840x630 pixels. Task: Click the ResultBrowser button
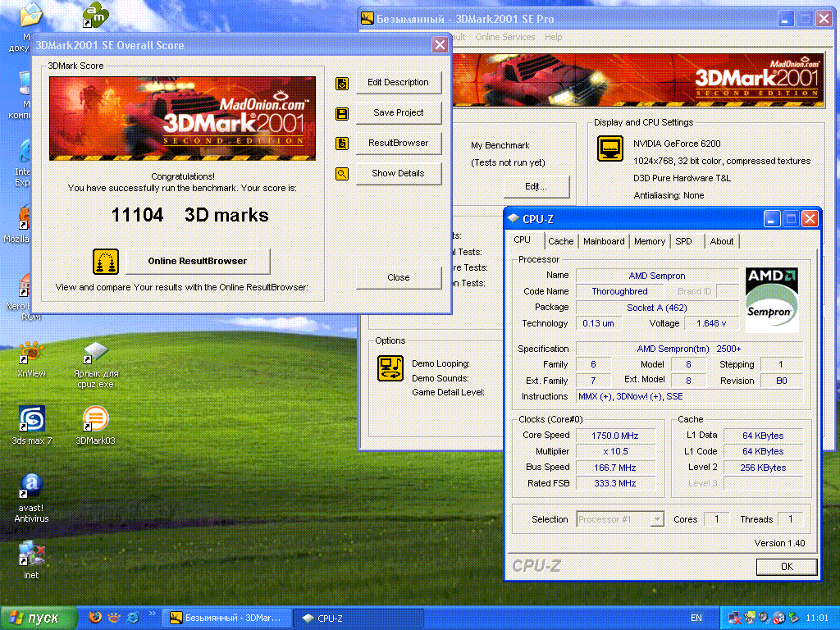point(398,143)
